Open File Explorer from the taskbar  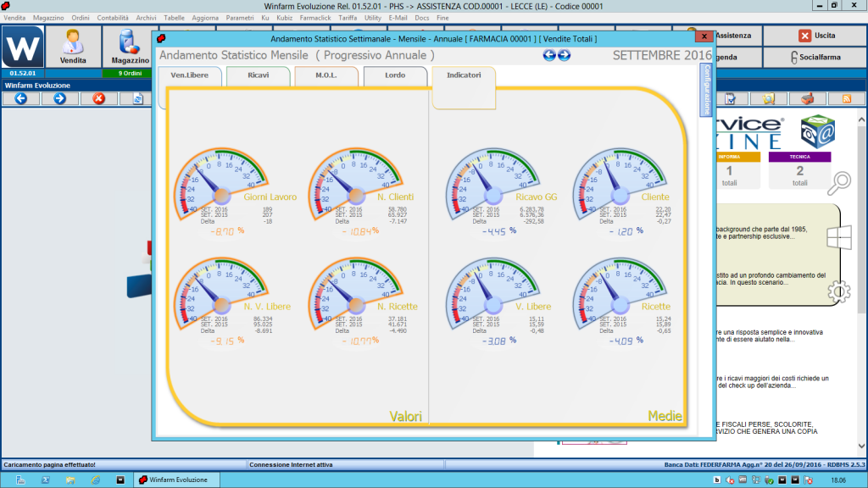(x=70, y=480)
